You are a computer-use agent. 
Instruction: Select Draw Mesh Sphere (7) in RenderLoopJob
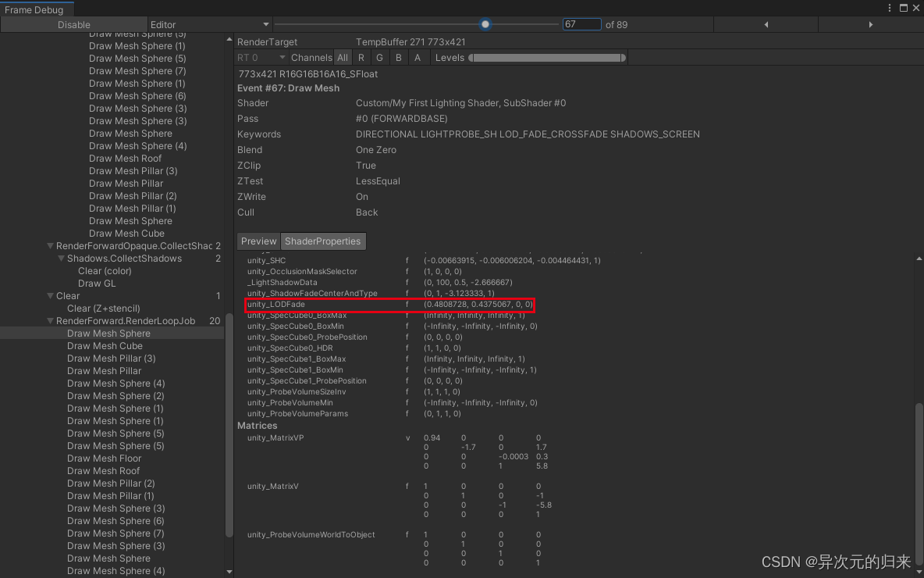pos(115,533)
